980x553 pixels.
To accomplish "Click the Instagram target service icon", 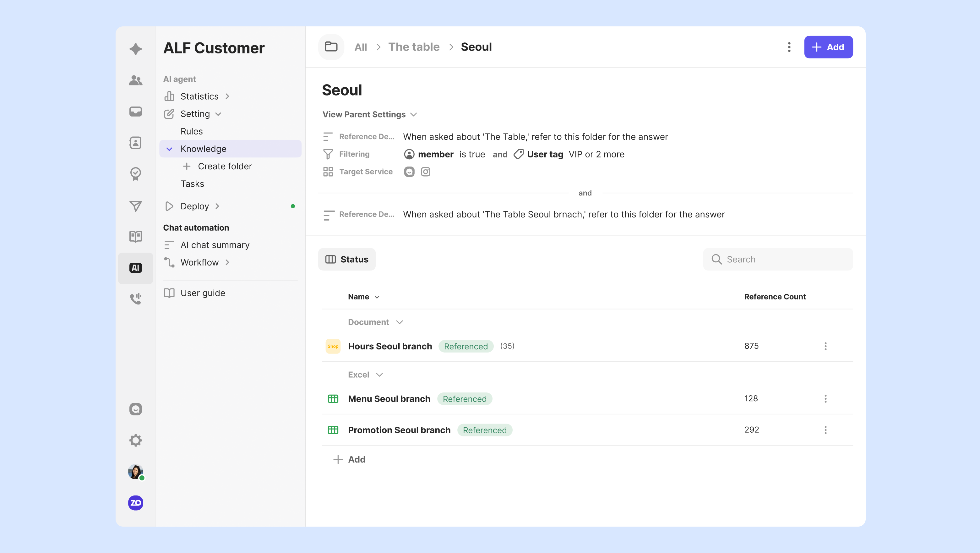I will [425, 172].
